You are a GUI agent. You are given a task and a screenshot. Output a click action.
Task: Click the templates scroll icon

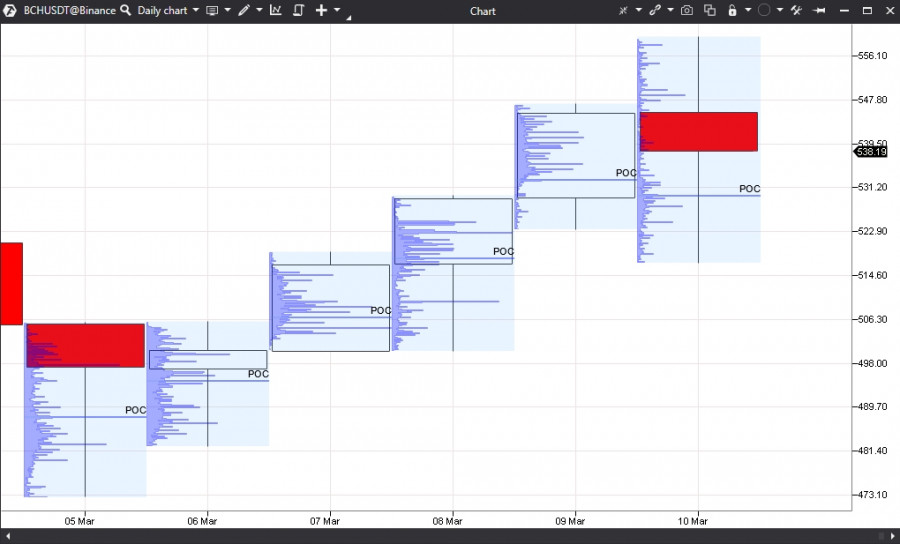(x=298, y=10)
